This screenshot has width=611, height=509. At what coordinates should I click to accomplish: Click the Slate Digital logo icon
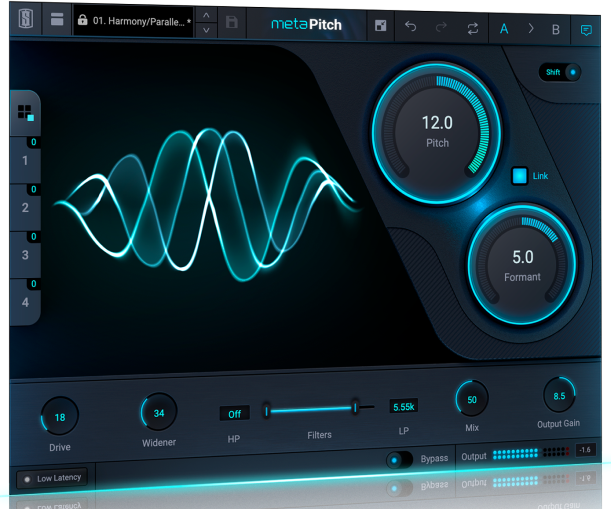(25, 20)
